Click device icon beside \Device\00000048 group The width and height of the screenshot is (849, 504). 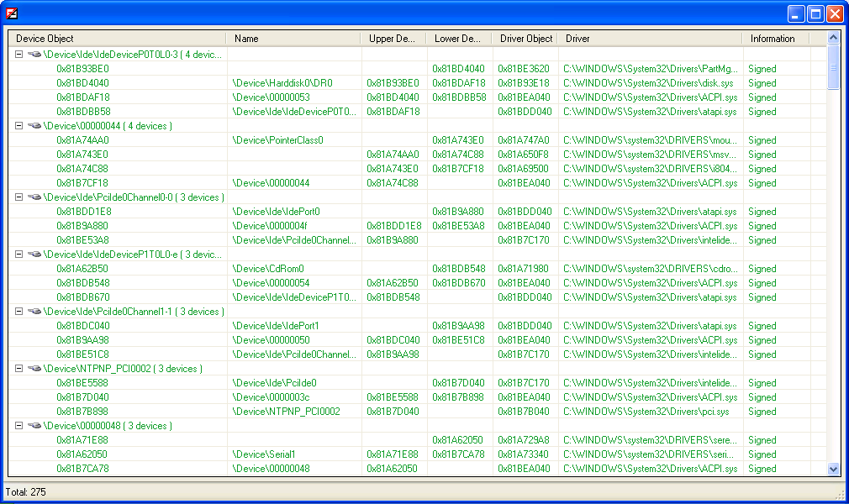tap(34, 426)
